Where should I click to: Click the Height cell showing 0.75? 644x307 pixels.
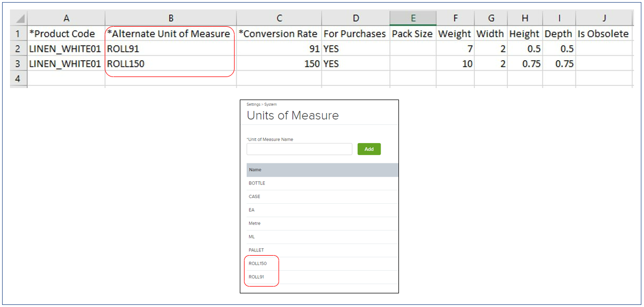pos(525,64)
